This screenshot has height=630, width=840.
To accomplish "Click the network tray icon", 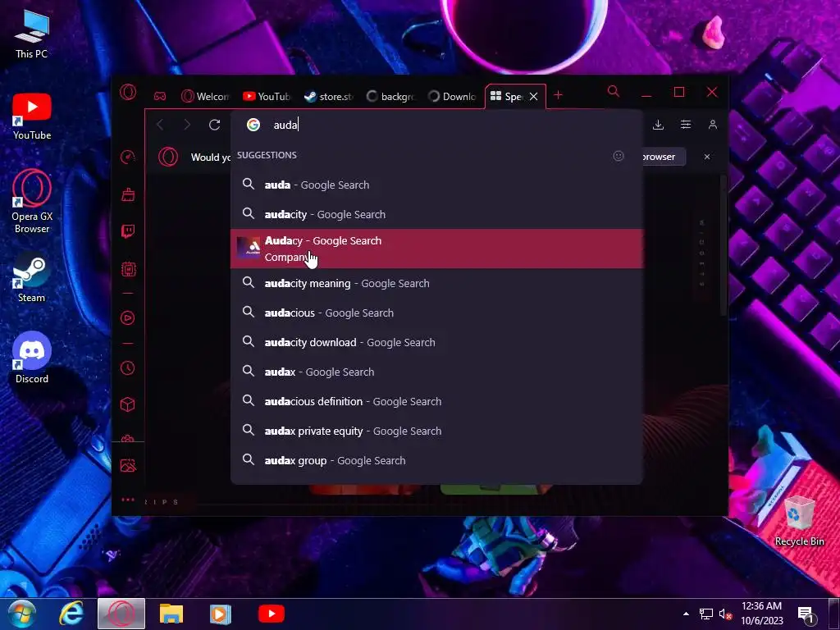I will (706, 614).
